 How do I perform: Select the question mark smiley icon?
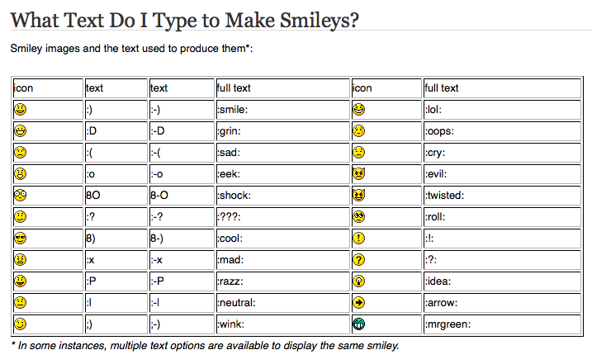[358, 260]
